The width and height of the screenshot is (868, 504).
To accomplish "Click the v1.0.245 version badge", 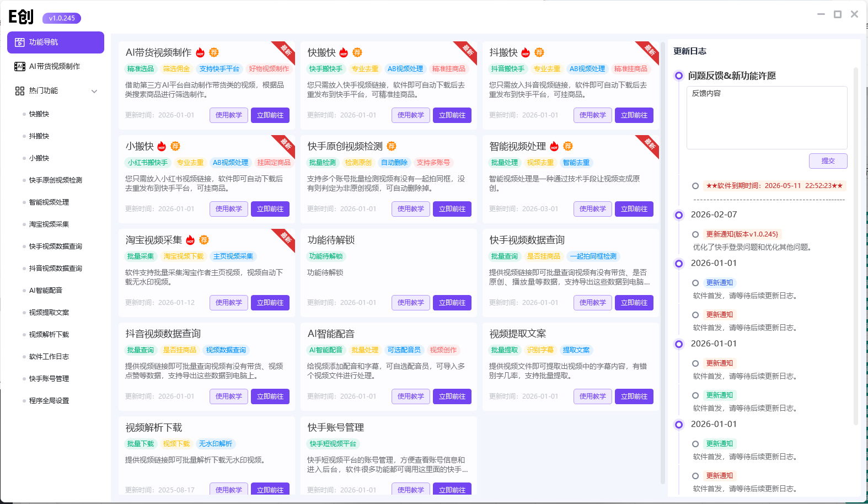I will pyautogui.click(x=62, y=18).
